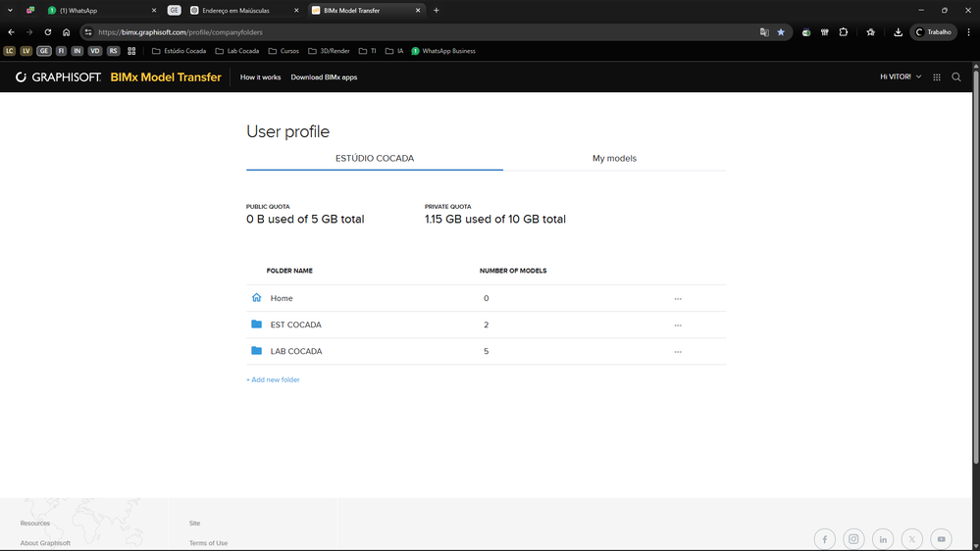
Task: Click the site search magnifier icon
Action: (956, 76)
